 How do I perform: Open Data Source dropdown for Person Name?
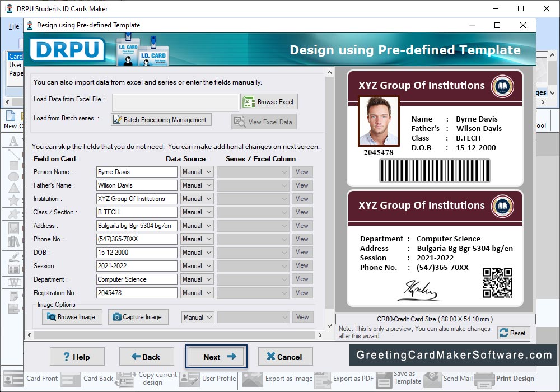pos(197,172)
